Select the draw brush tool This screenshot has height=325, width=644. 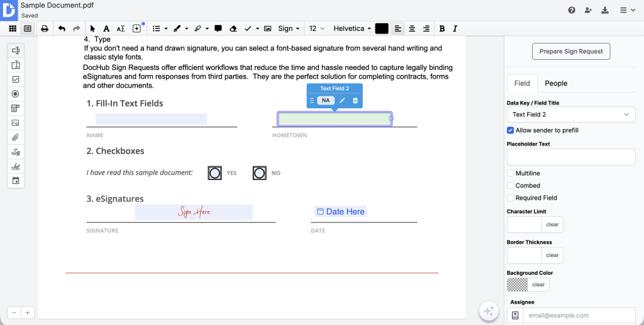click(x=177, y=28)
